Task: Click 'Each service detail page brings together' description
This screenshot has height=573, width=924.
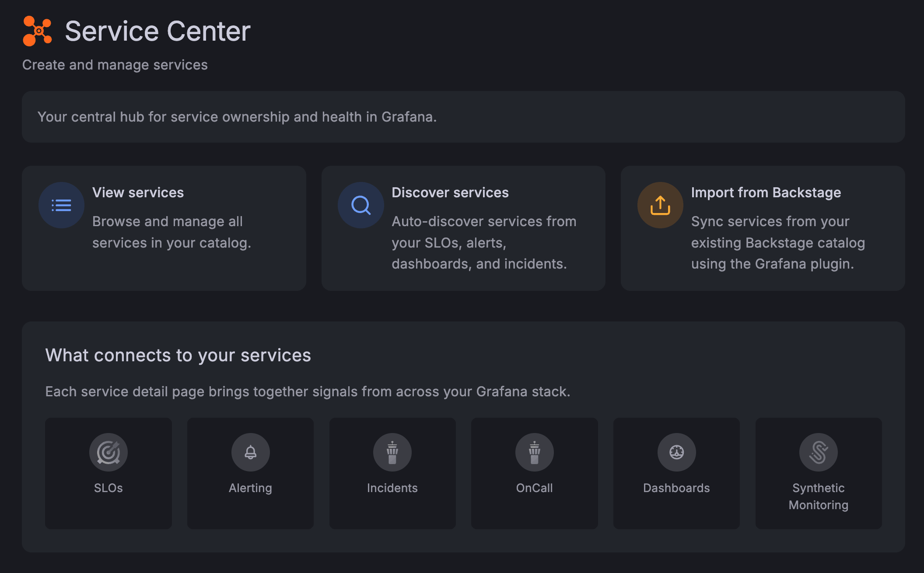Action: [308, 391]
